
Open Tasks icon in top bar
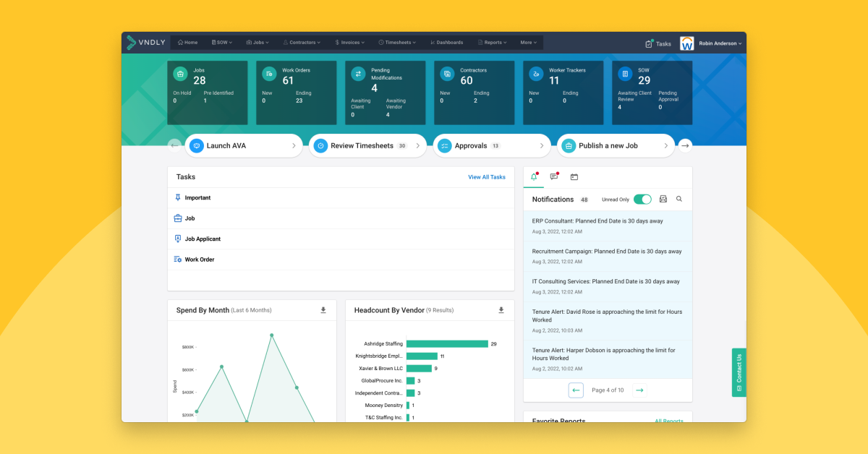point(658,43)
